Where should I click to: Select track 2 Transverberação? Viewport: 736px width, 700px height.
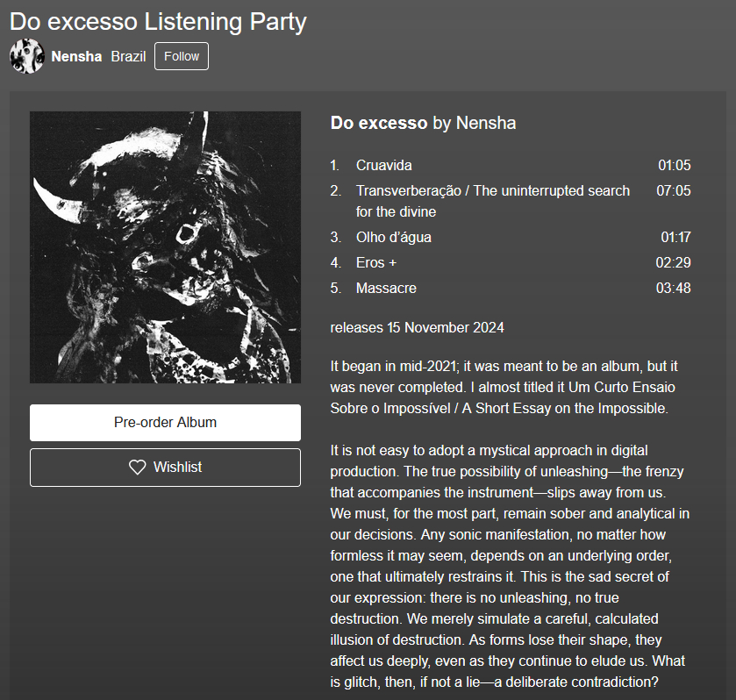[x=511, y=201]
